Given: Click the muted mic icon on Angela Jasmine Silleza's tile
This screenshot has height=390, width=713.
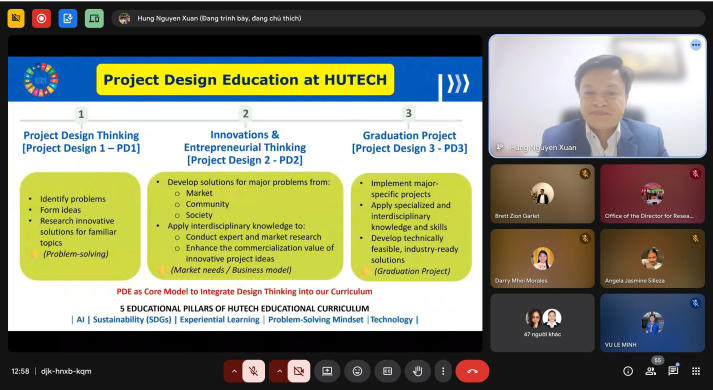Looking at the screenshot, I should [x=695, y=238].
